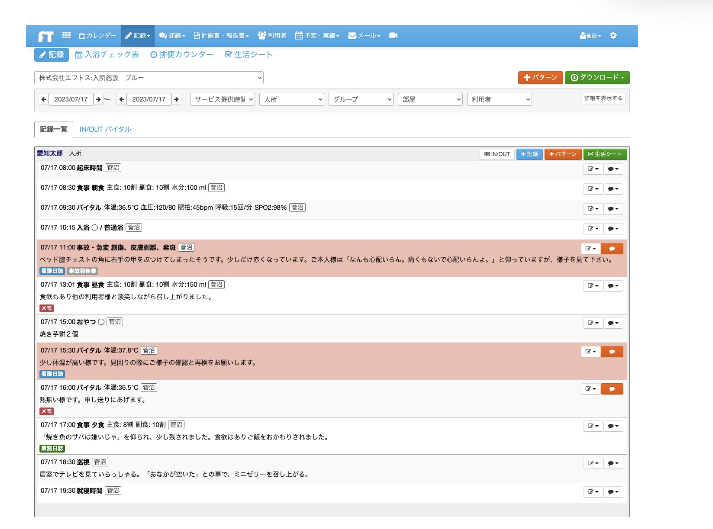Click the orange +パターン button at top
This screenshot has height=529, width=713.
tap(539, 77)
